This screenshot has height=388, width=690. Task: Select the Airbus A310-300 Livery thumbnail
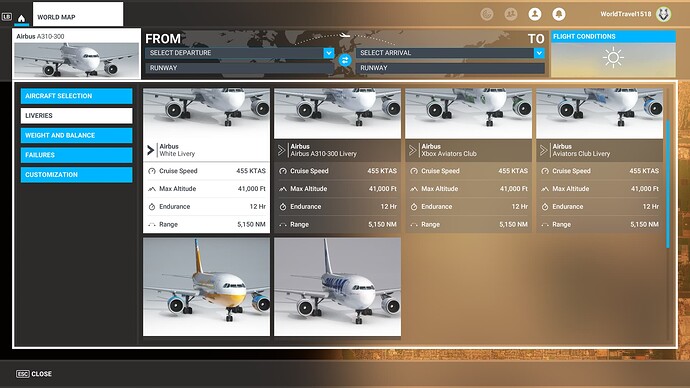pyautogui.click(x=338, y=113)
